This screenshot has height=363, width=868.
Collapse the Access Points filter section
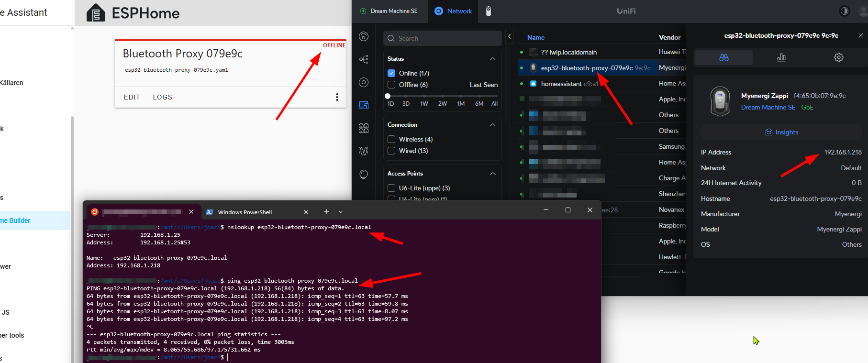click(x=493, y=173)
